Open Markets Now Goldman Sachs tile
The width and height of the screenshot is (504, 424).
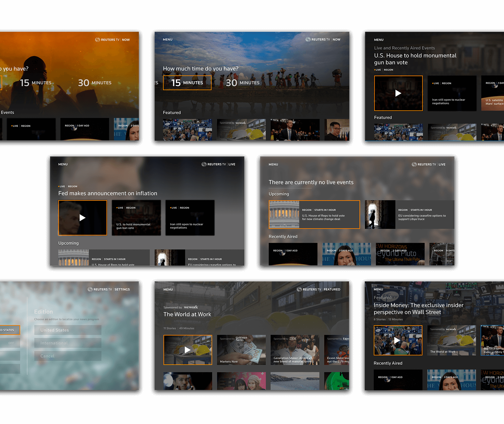pos(241,350)
